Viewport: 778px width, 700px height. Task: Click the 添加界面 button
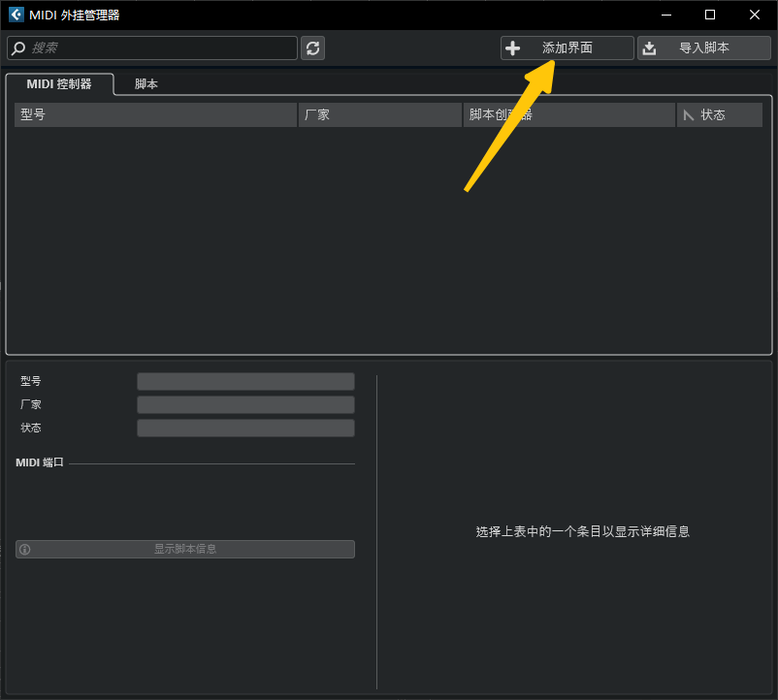point(567,48)
